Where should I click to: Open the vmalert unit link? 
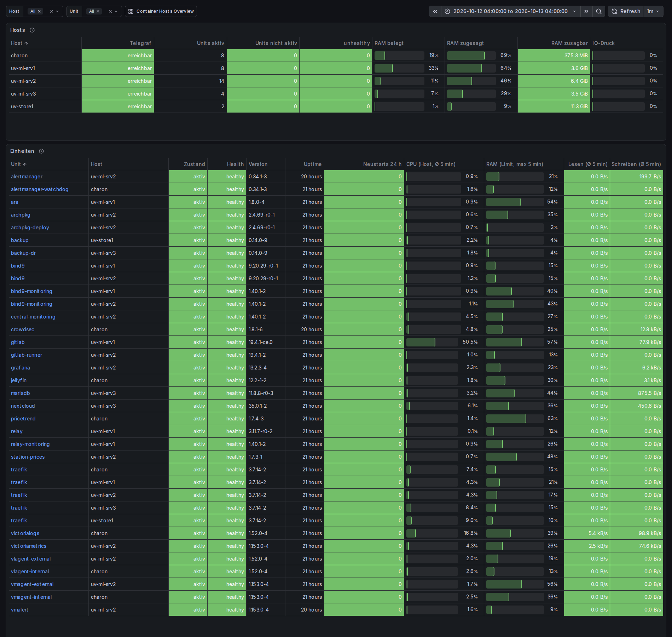point(19,610)
